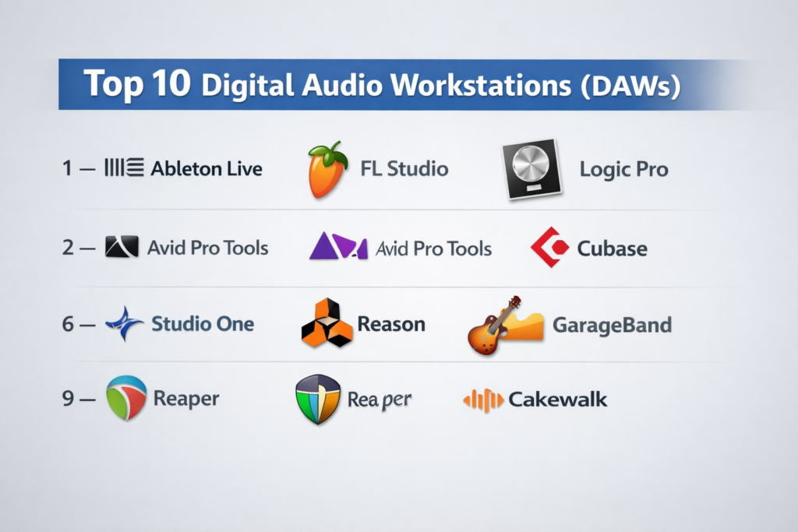Viewport: 798px width, 532px height.
Task: Click the "FL Studio" text label
Action: (404, 167)
